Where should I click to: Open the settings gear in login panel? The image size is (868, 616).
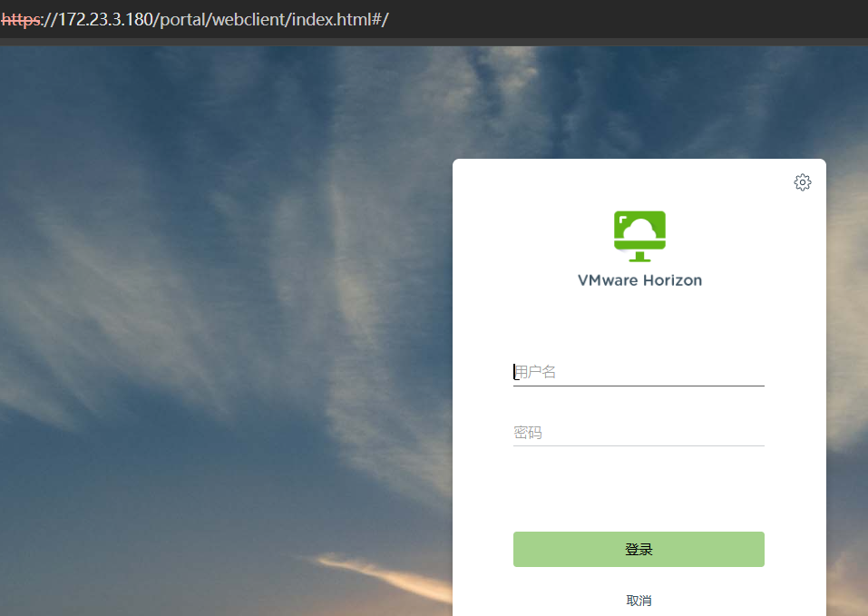coord(802,182)
